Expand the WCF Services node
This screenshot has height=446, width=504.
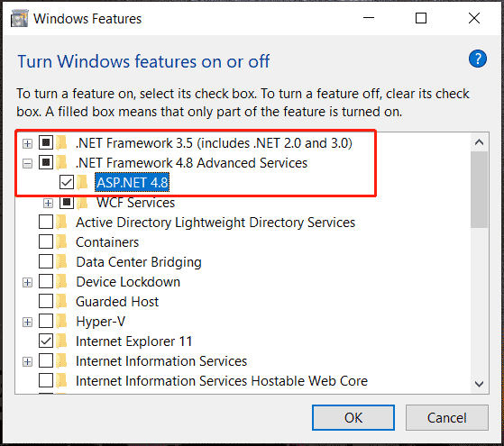[x=48, y=204]
